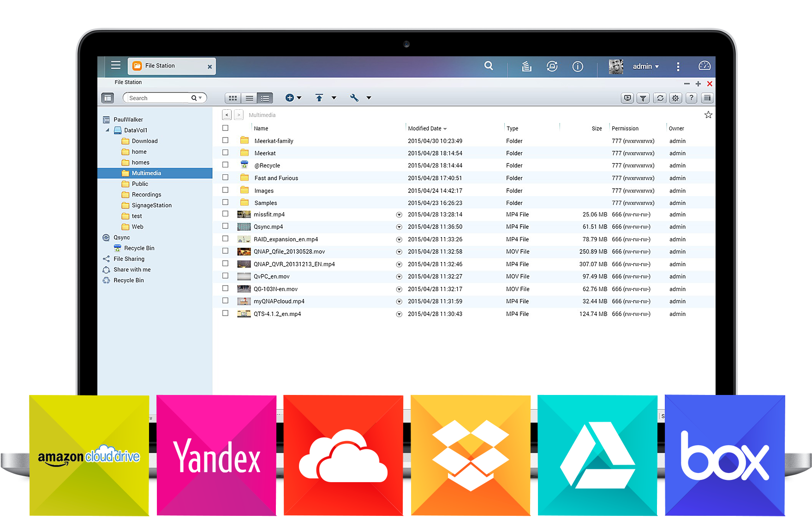Expand the tools wrench dropdown arrow
812x526 pixels.
click(369, 98)
